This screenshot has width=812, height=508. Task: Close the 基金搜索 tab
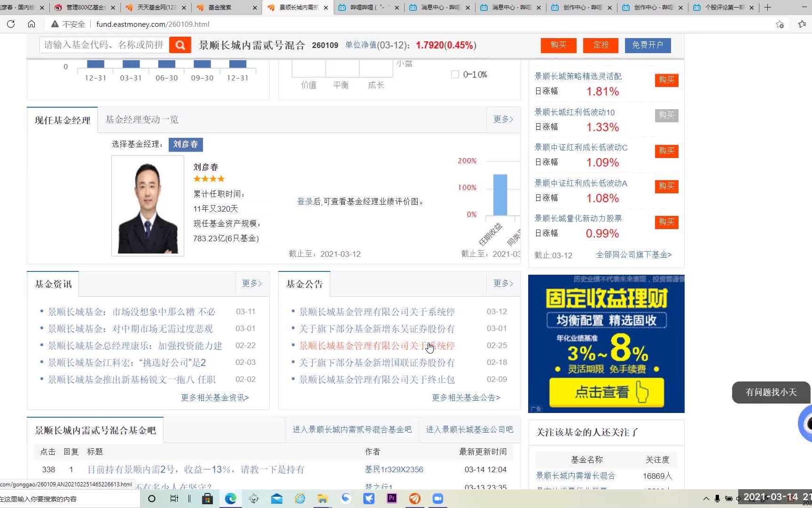(255, 8)
